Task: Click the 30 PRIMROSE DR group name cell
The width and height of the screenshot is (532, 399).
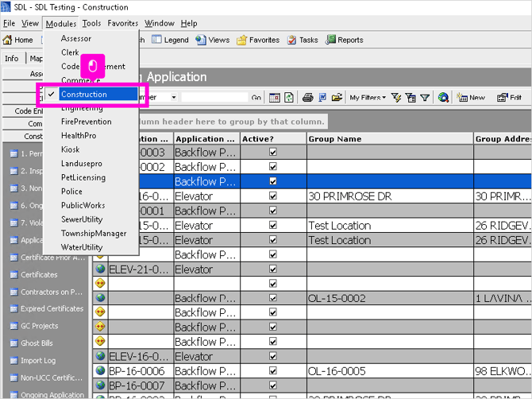Action: 390,196
